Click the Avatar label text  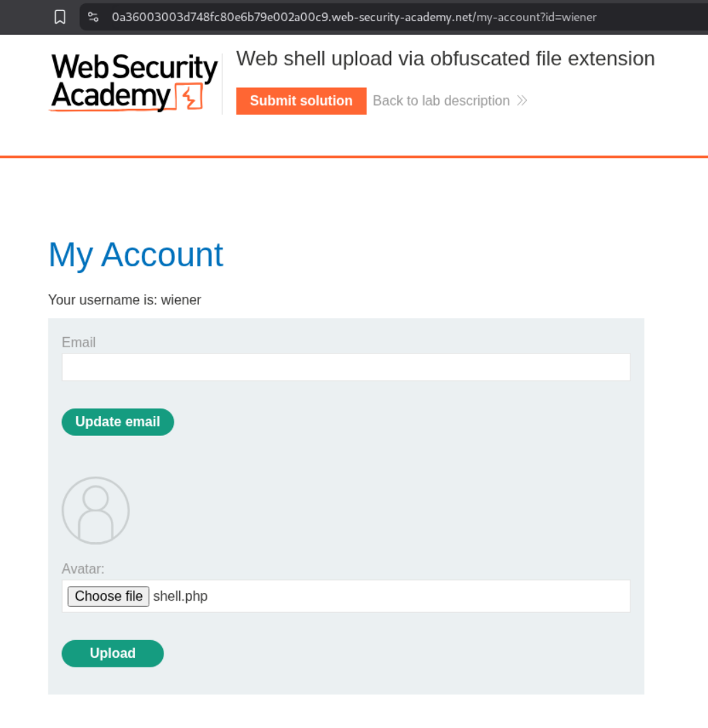tap(83, 569)
